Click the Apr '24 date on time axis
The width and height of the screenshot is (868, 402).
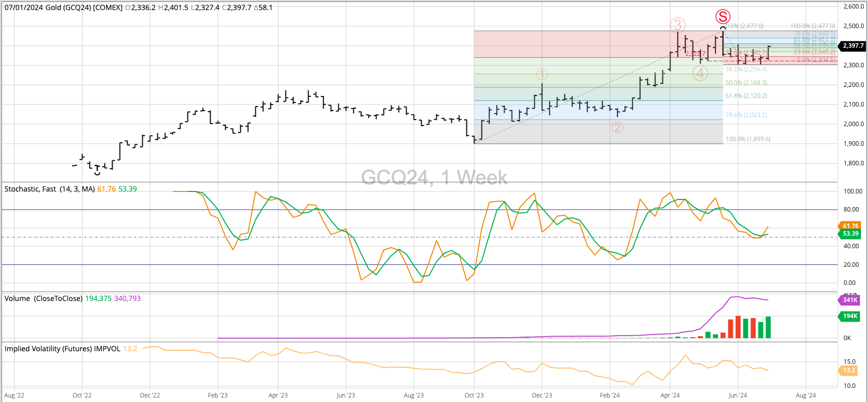[x=670, y=395]
